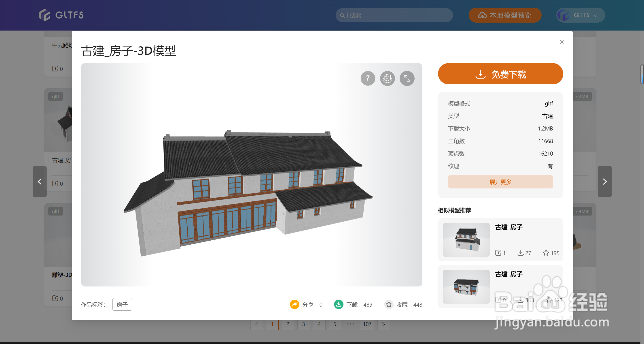This screenshot has height=344, width=644.
Task: Switch to page 3 of results
Action: click(x=303, y=324)
